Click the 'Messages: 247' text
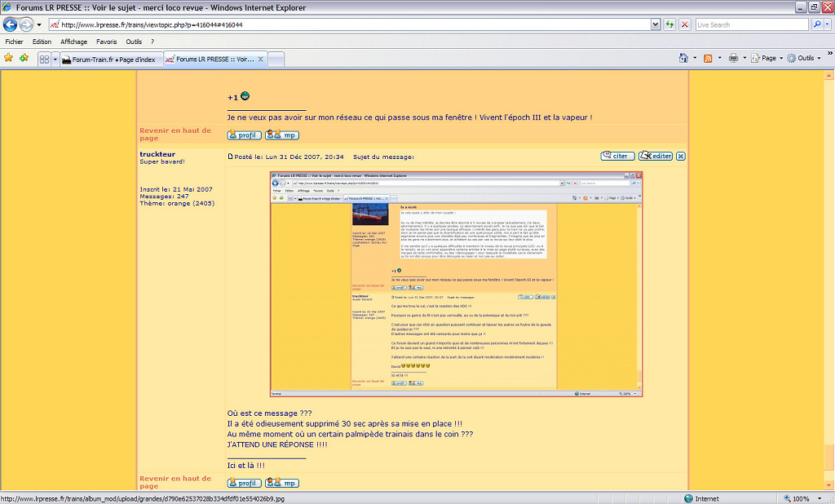This screenshot has height=504, width=835. 164,196
